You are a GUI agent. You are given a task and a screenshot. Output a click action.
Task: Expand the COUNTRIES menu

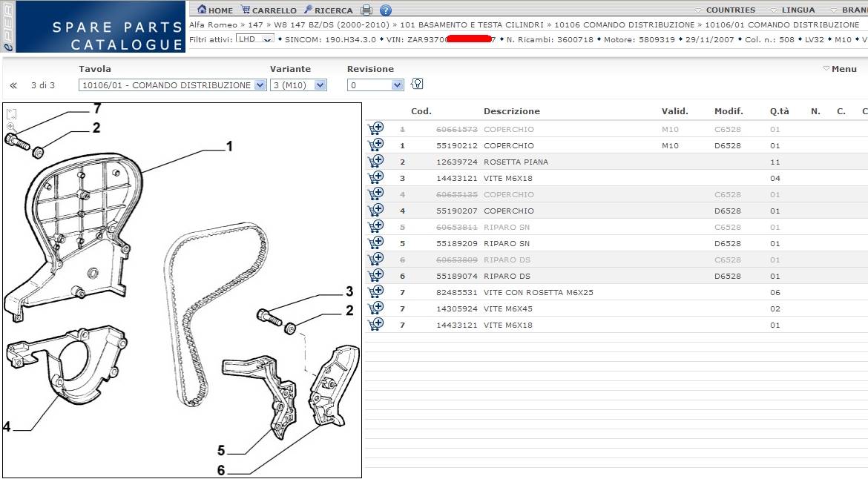tap(725, 10)
